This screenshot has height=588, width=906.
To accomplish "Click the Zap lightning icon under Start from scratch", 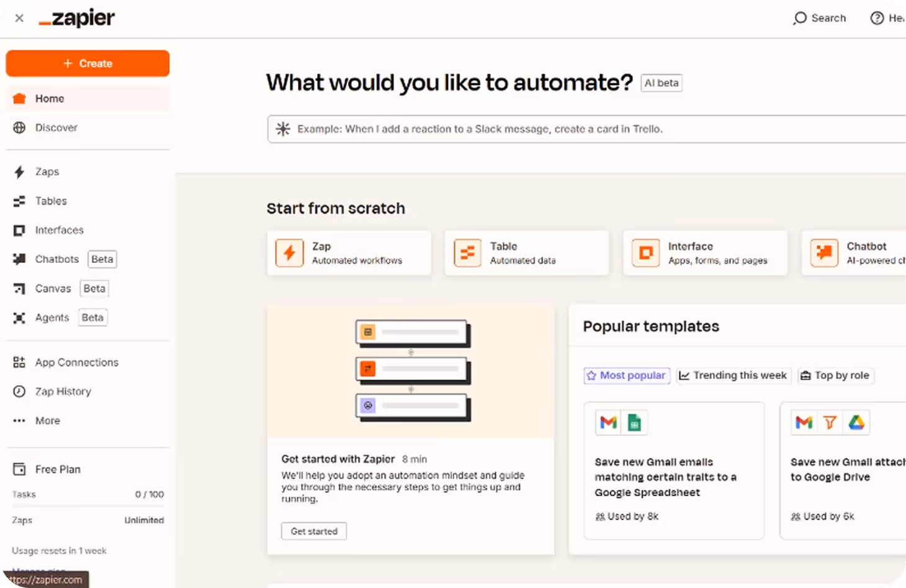I will pyautogui.click(x=289, y=253).
